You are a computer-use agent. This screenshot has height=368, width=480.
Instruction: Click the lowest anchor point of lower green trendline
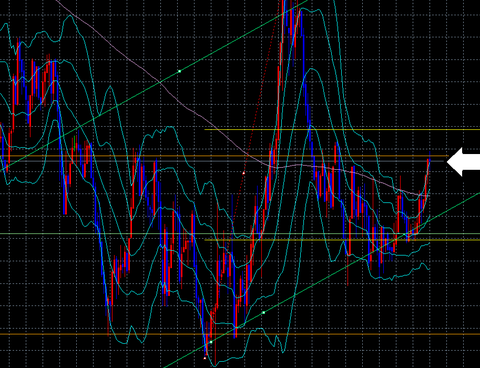(x=211, y=342)
